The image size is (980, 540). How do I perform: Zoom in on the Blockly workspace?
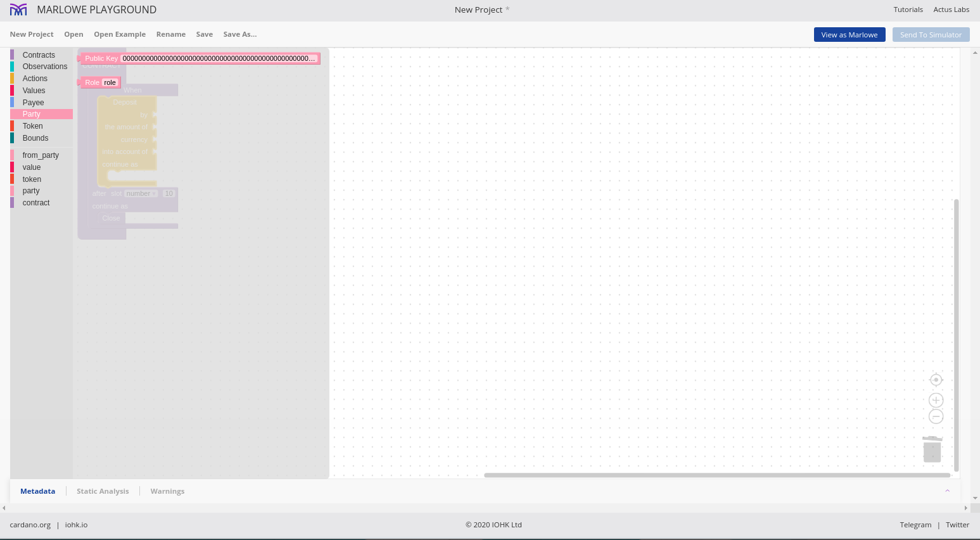pos(936,400)
